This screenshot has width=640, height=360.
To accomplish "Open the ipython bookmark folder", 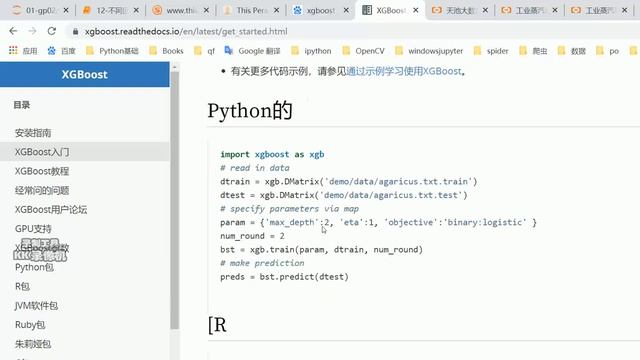I will click(x=311, y=51).
